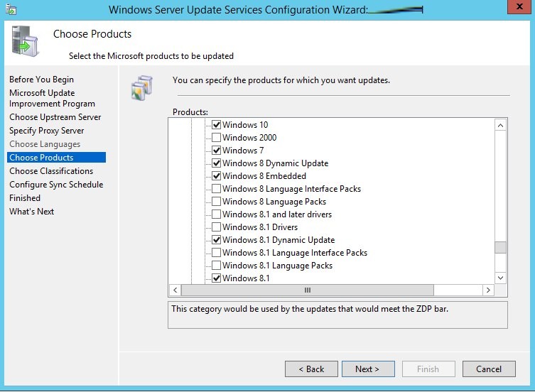Click the horizontal scrollbar right arrow
Viewport: 535px width, 392px height.
tap(487, 290)
